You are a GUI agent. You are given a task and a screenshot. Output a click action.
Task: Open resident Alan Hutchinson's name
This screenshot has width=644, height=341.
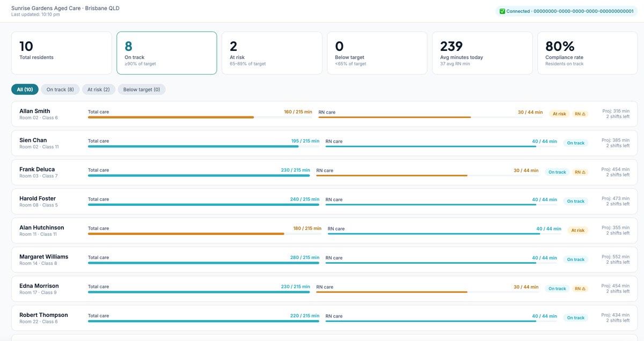click(42, 227)
